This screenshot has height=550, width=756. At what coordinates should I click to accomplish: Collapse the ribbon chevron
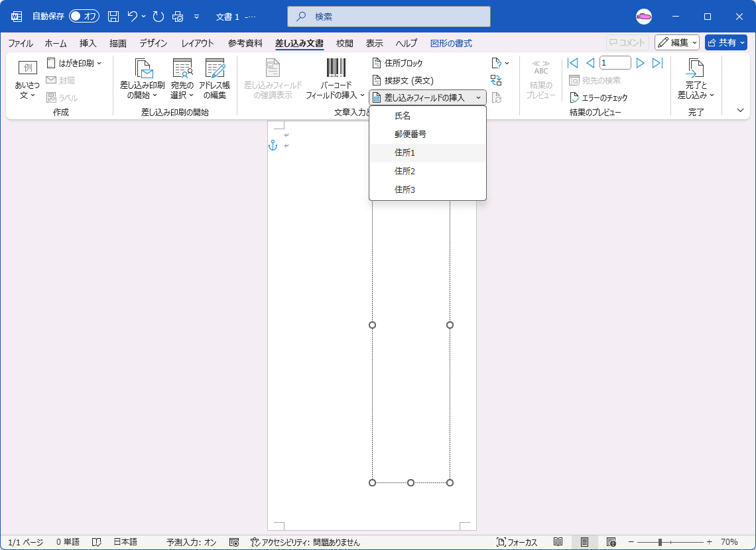(741, 110)
